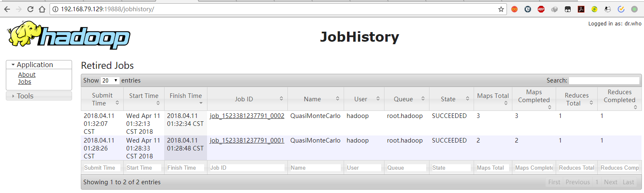This screenshot has width=644, height=193.
Task: Click the browser back arrow
Action: tap(7, 9)
